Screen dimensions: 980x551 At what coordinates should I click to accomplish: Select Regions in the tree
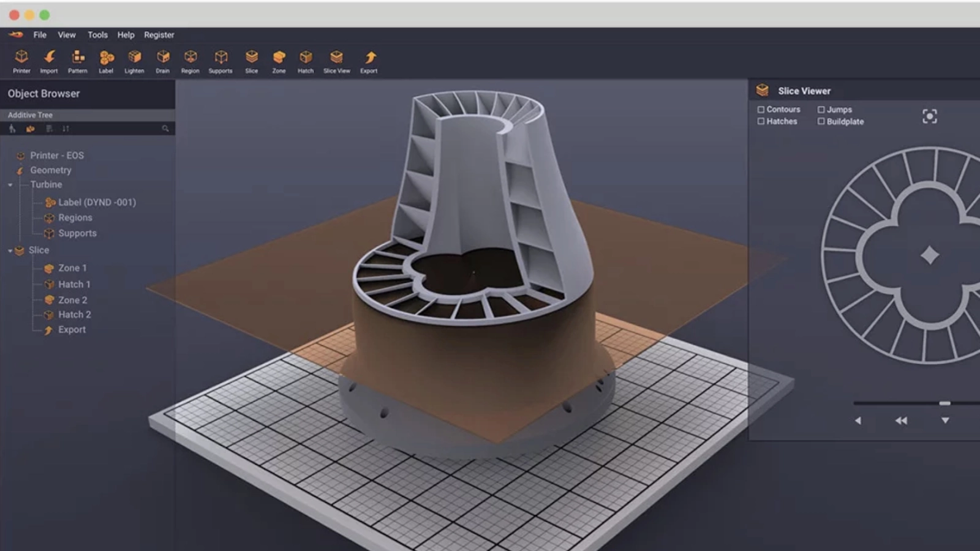coord(75,217)
